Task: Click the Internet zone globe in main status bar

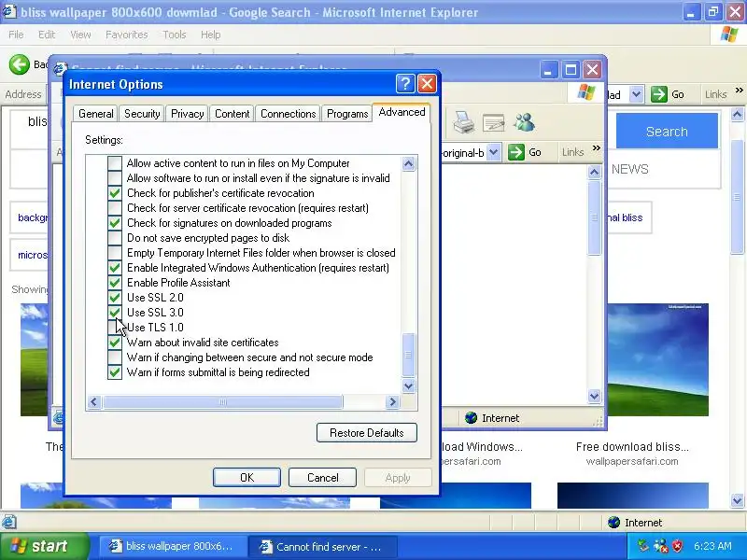Action: tap(614, 523)
